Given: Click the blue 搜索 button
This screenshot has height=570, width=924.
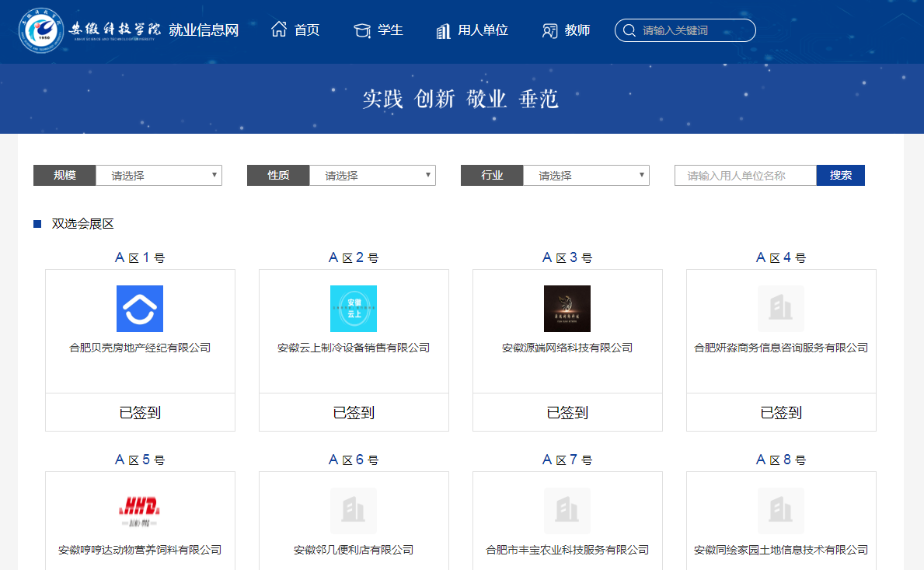Looking at the screenshot, I should pyautogui.click(x=840, y=176).
